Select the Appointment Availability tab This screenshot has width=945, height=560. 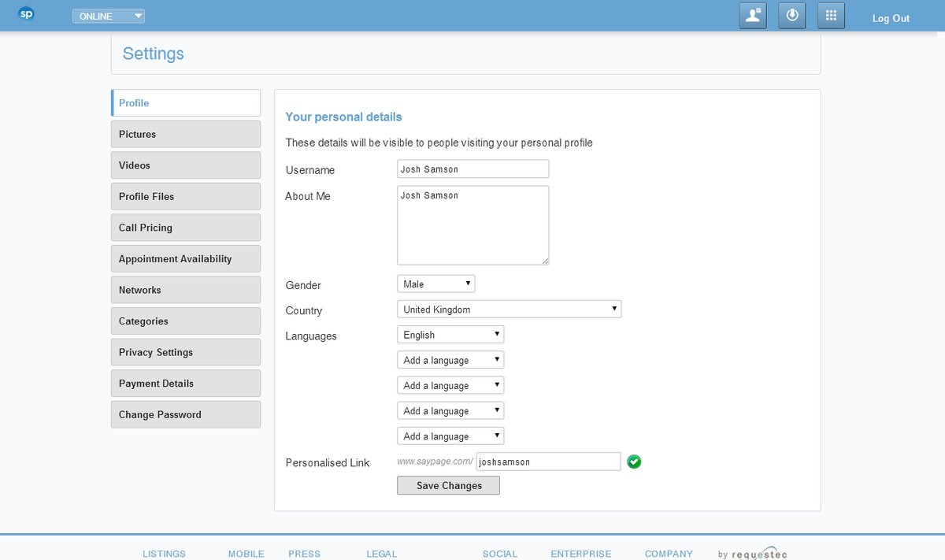(186, 258)
